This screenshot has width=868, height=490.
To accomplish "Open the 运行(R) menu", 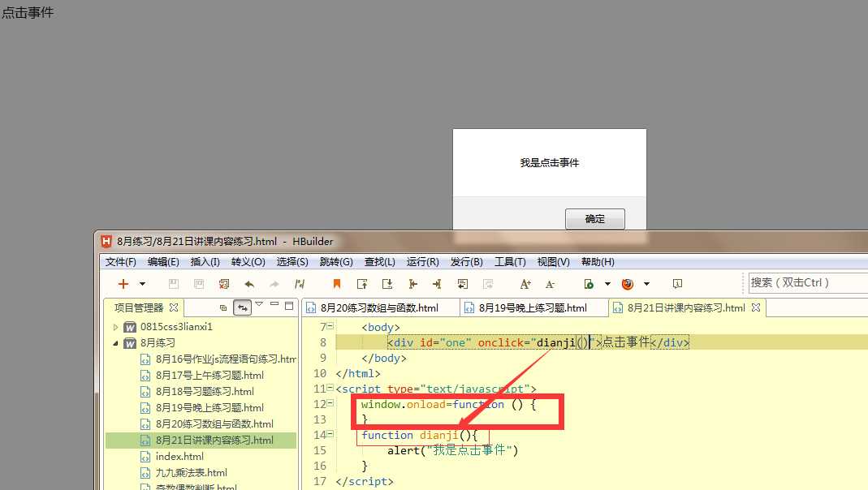I will [422, 261].
